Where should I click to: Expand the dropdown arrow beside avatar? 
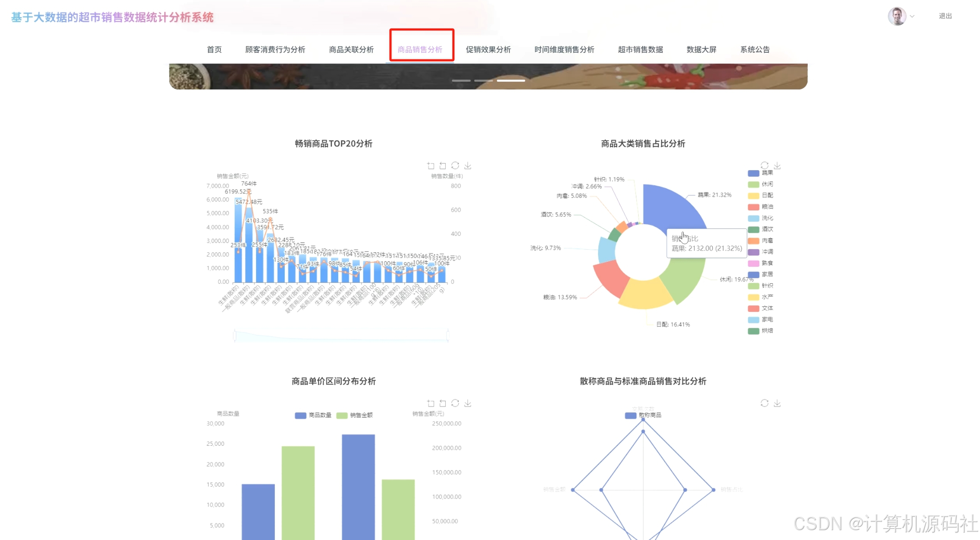coord(912,16)
